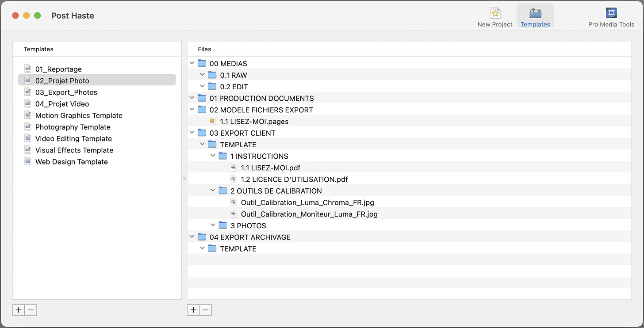Click the Moniteur_Luma_FR.jpg image file icon
Image resolution: width=644 pixels, height=328 pixels.
coord(233,214)
